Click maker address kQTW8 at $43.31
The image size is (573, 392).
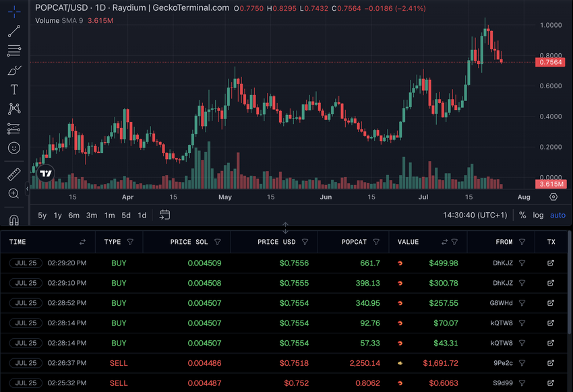(502, 343)
